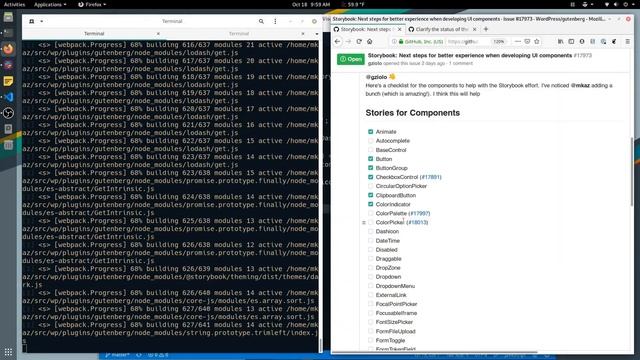This screenshot has width=640, height=360.
Task: Click the Firefox page vertical scrollbar
Action: (632, 171)
